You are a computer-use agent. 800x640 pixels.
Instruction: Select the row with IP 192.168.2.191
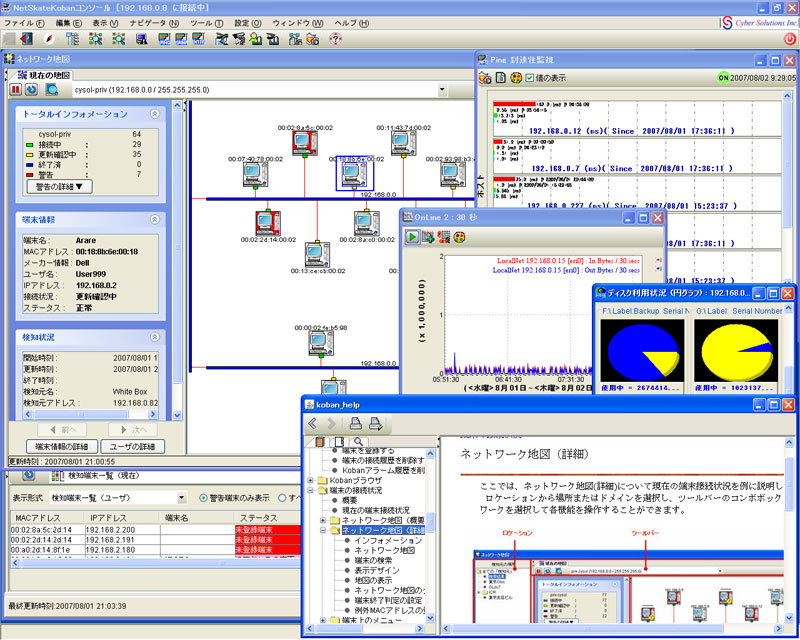[156, 540]
